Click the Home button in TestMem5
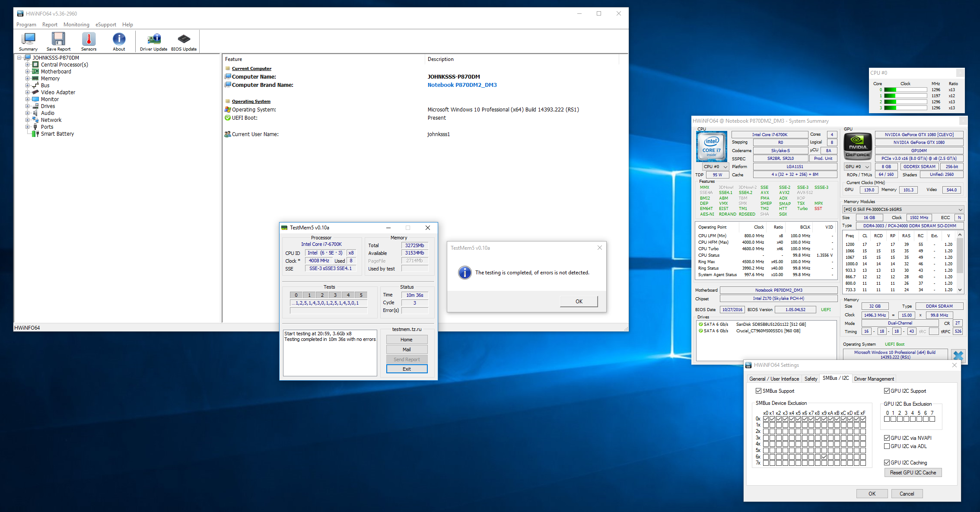This screenshot has width=980, height=512. (407, 340)
